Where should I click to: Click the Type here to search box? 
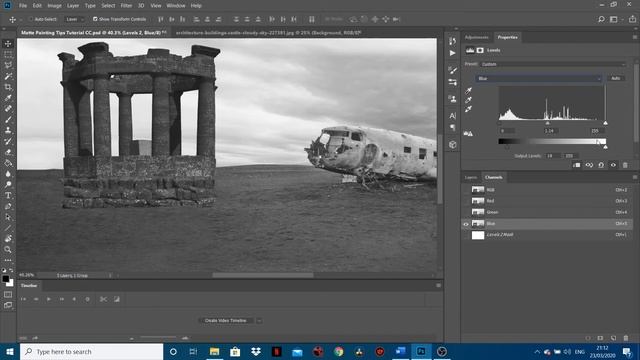click(92, 351)
